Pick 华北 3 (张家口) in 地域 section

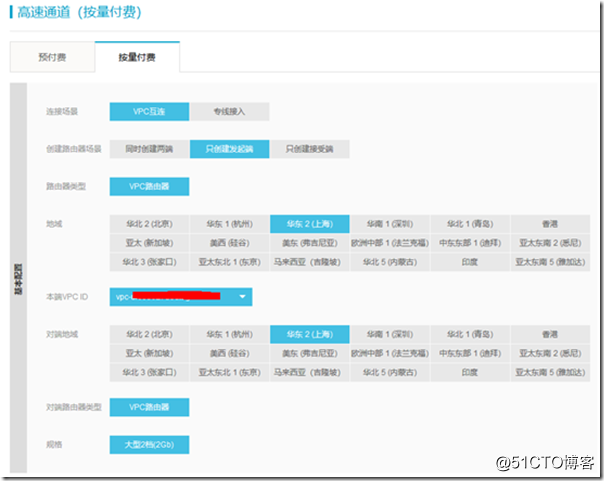point(149,262)
